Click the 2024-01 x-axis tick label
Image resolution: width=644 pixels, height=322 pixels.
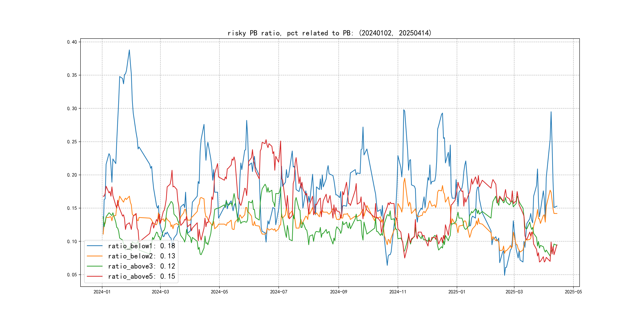point(102,292)
